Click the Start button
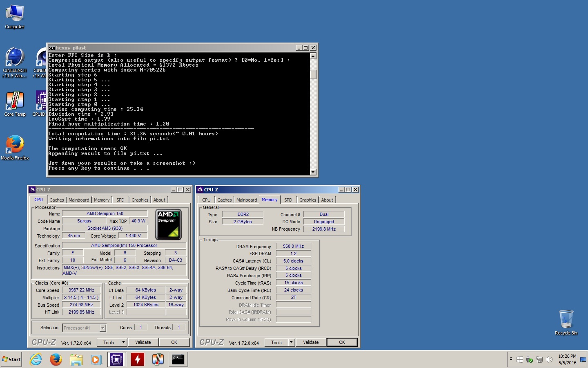This screenshot has width=588, height=368. [11, 359]
